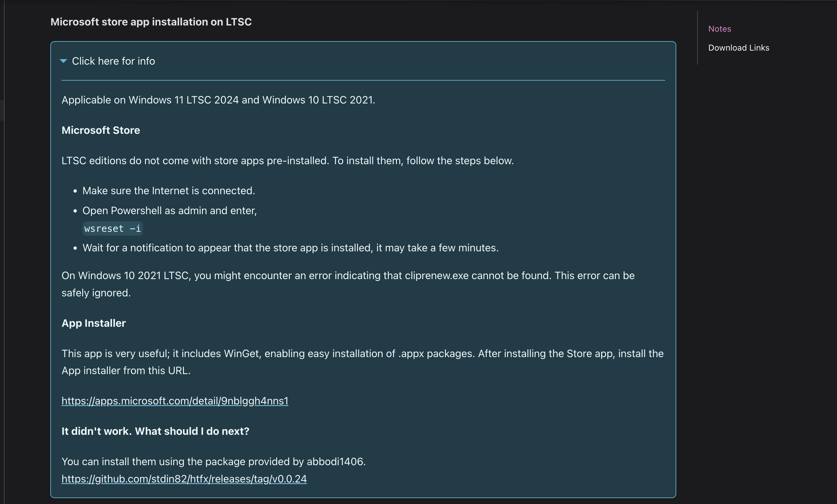
Task: Click the collapsed sidebar handle on left edge
Action: pyautogui.click(x=2, y=110)
